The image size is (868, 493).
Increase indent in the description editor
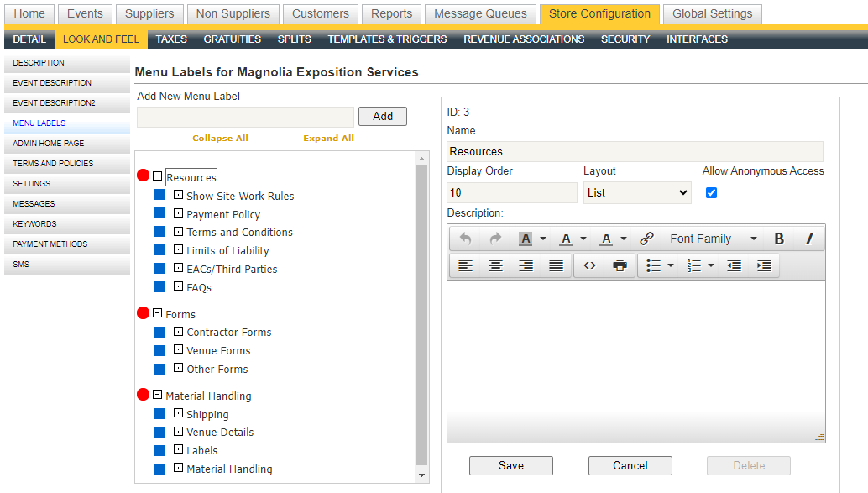(763, 265)
